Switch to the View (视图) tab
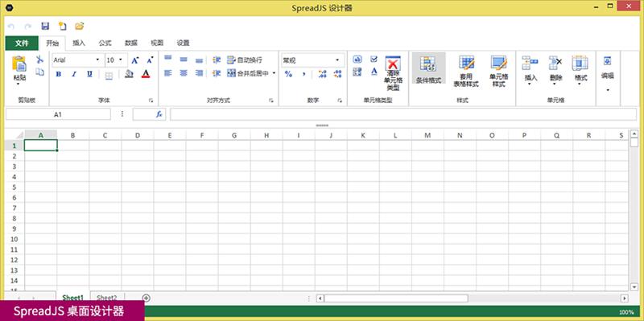The image size is (644, 321). 157,43
